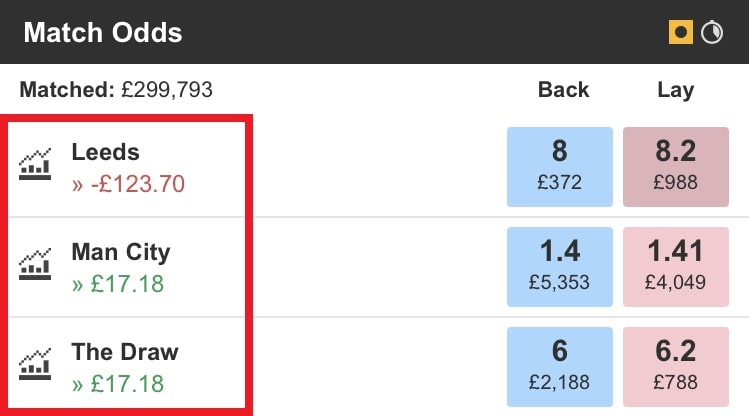
Task: Click the Lay column header
Action: pyautogui.click(x=675, y=90)
